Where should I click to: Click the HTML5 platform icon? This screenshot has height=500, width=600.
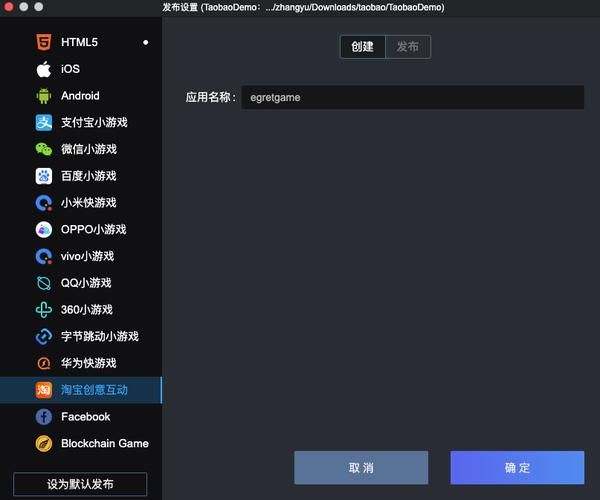pos(44,42)
